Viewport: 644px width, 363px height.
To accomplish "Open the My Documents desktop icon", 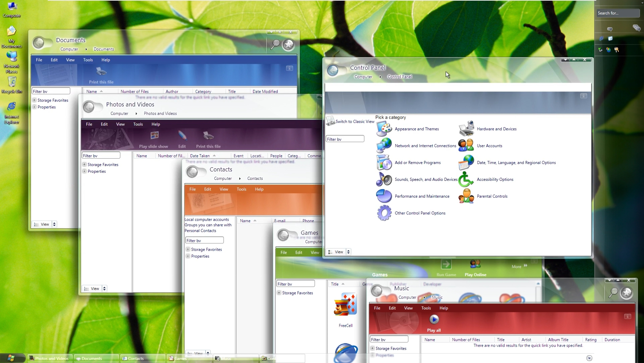I will point(11,37).
